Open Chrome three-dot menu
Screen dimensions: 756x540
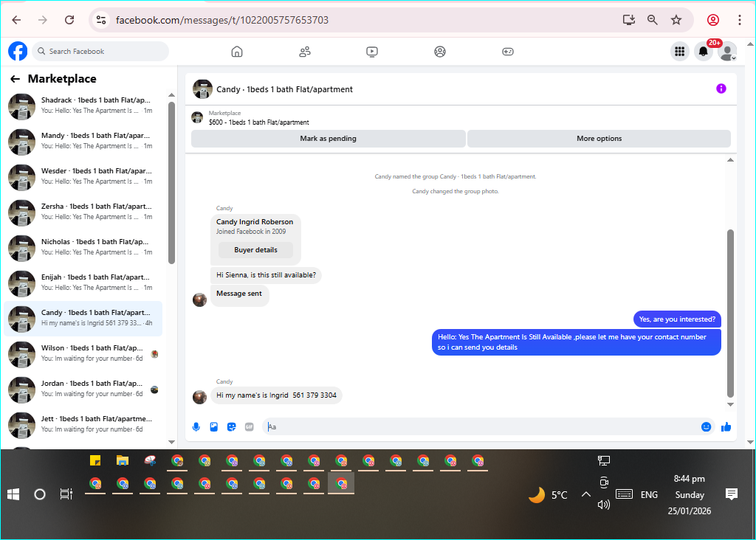point(740,20)
